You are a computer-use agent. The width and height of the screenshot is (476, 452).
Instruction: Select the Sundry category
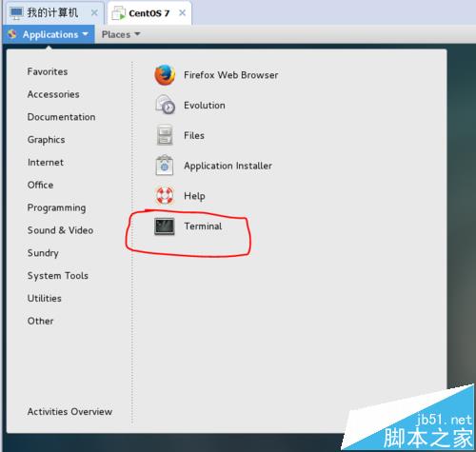pyautogui.click(x=43, y=253)
